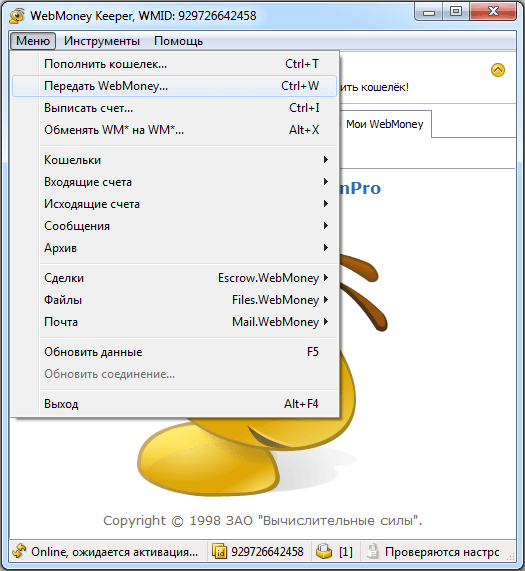Click the WMID id icon in status bar

click(220, 552)
